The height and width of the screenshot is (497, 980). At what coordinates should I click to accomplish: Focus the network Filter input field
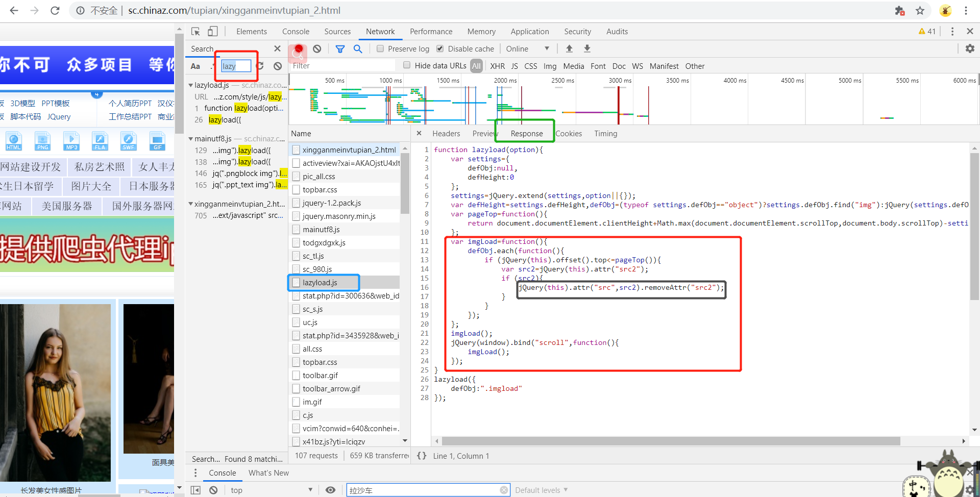click(x=342, y=66)
